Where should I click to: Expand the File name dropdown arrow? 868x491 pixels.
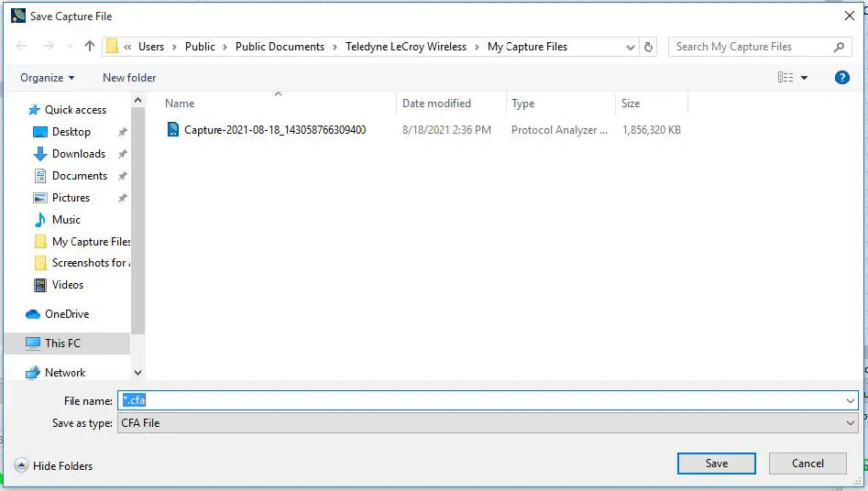(851, 401)
